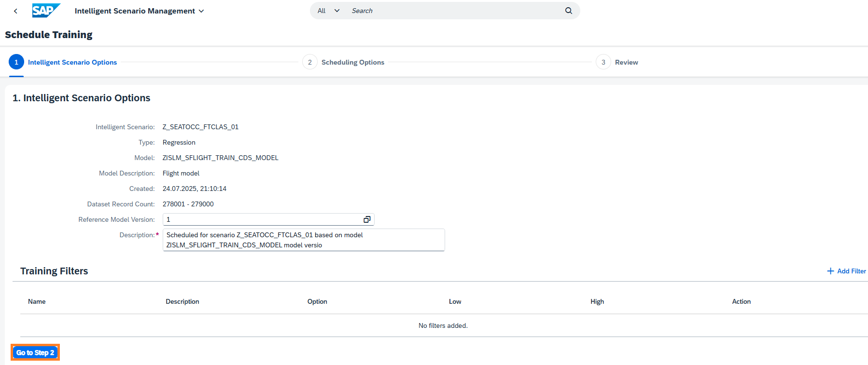Click the required Description text area

(303, 240)
